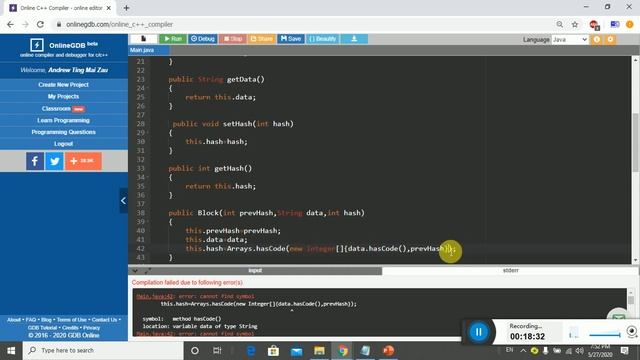
Task: Open PowerPoint from taskbar
Action: pyautogui.click(x=388, y=351)
